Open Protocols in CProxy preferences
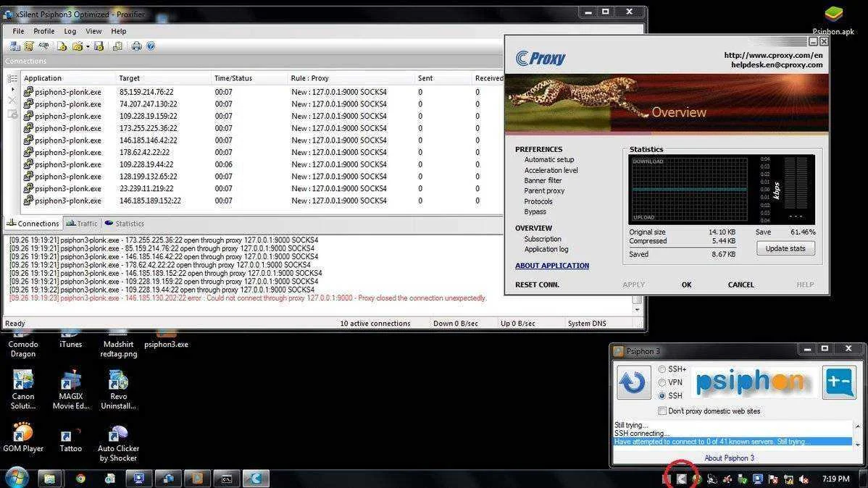This screenshot has height=488, width=868. (x=538, y=202)
